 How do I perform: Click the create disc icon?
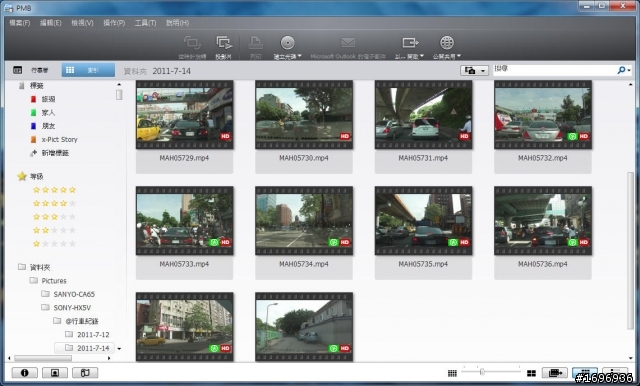click(x=287, y=43)
